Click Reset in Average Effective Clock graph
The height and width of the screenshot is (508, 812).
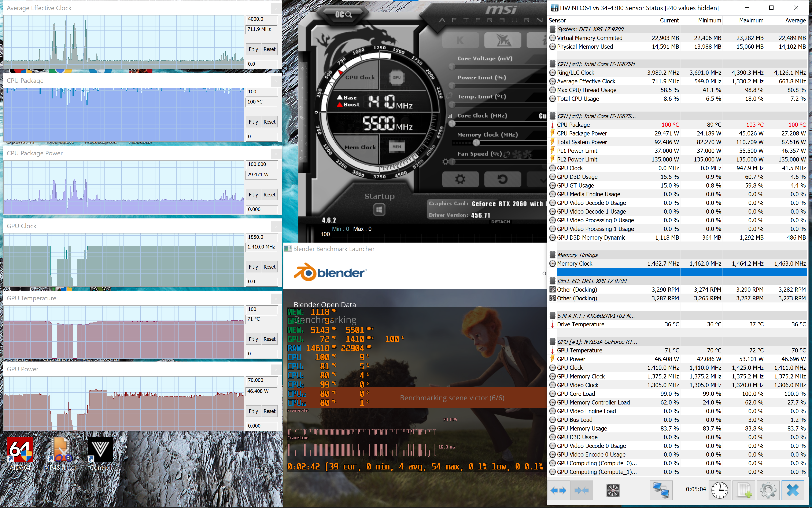click(269, 49)
